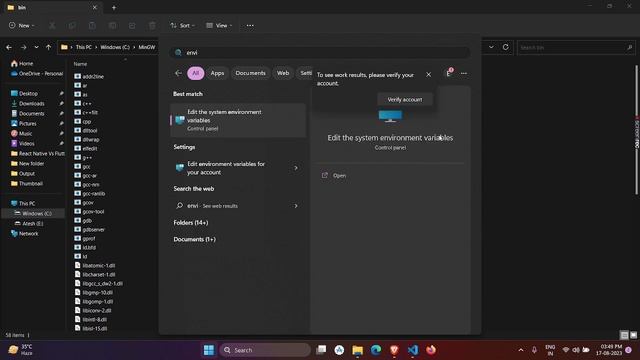Open the View dropdown menu
This screenshot has width=640, height=360.
coord(219,25)
